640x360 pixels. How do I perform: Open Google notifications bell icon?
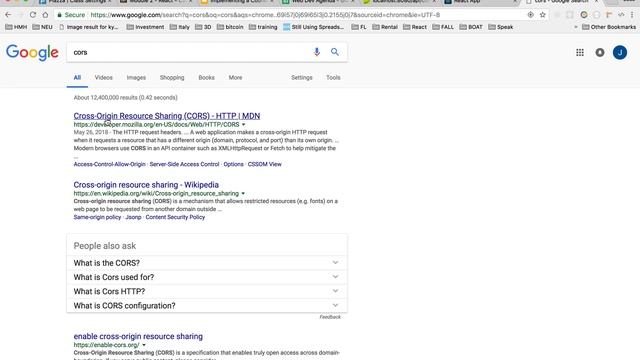pyautogui.click(x=600, y=52)
